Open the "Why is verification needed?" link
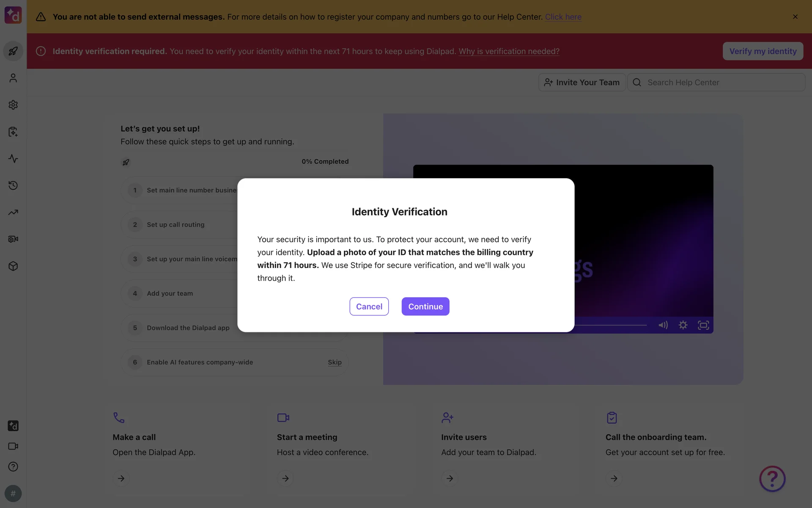Screen dimensions: 812x508 pyautogui.click(x=509, y=51)
